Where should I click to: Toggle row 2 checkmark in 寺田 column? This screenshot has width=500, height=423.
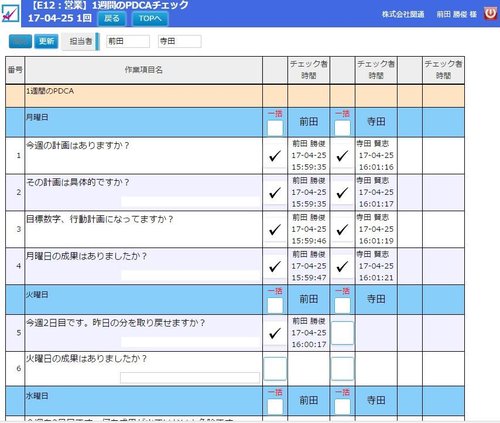(342, 193)
